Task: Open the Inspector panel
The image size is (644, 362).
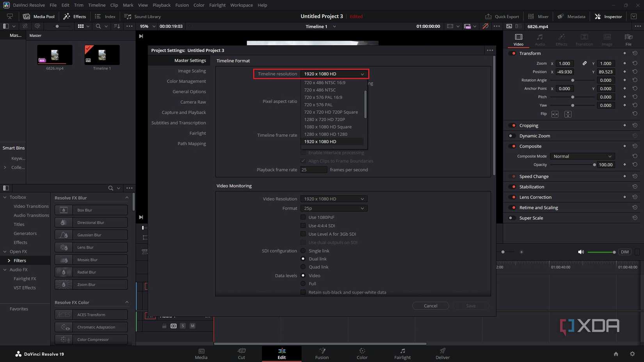Action: pyautogui.click(x=608, y=16)
